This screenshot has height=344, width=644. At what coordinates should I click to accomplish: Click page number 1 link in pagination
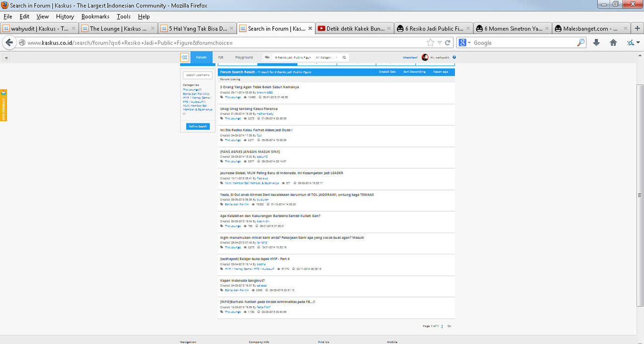[x=442, y=326]
